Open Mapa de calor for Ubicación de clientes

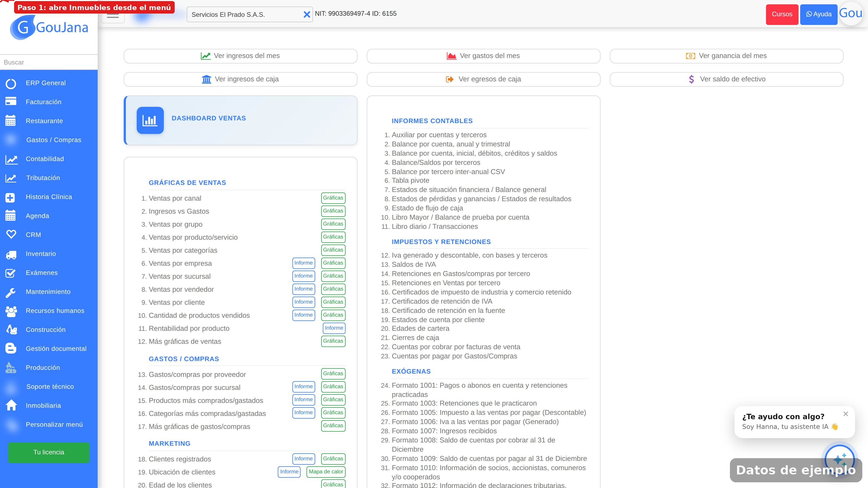point(326,472)
